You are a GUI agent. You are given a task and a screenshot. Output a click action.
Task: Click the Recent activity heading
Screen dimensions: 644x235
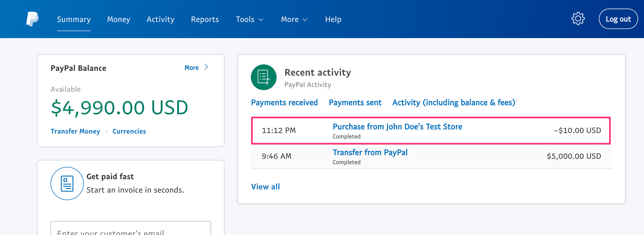pos(318,72)
